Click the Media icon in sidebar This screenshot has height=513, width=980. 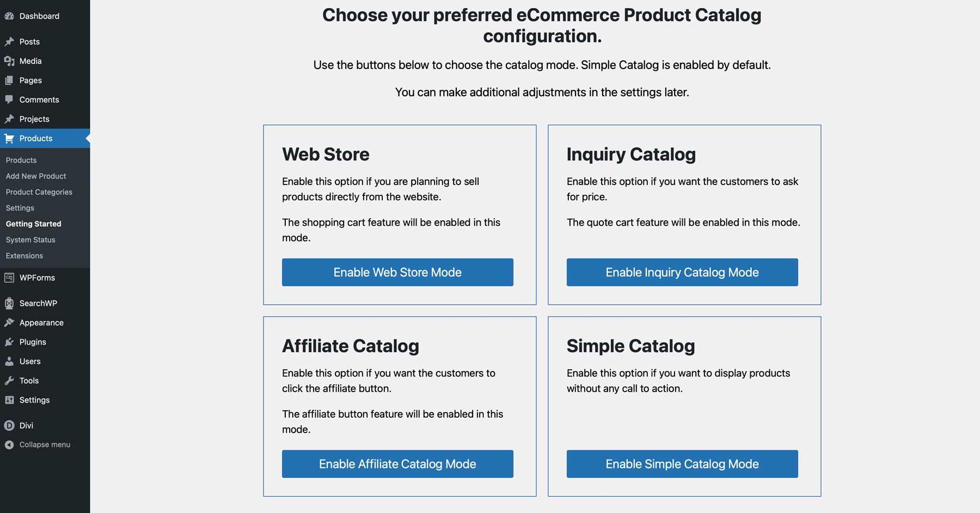9,61
